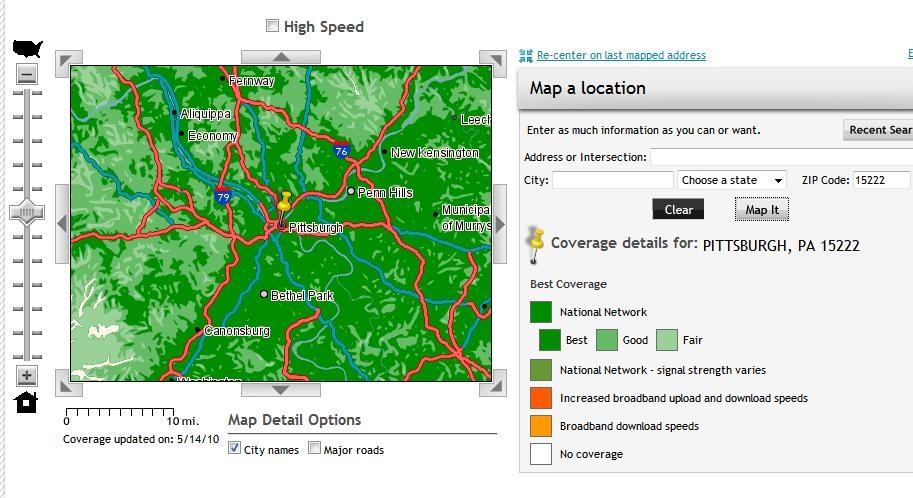The height and width of the screenshot is (498, 913).
Task: Click the home icon below zoom slider
Action: coord(27,402)
